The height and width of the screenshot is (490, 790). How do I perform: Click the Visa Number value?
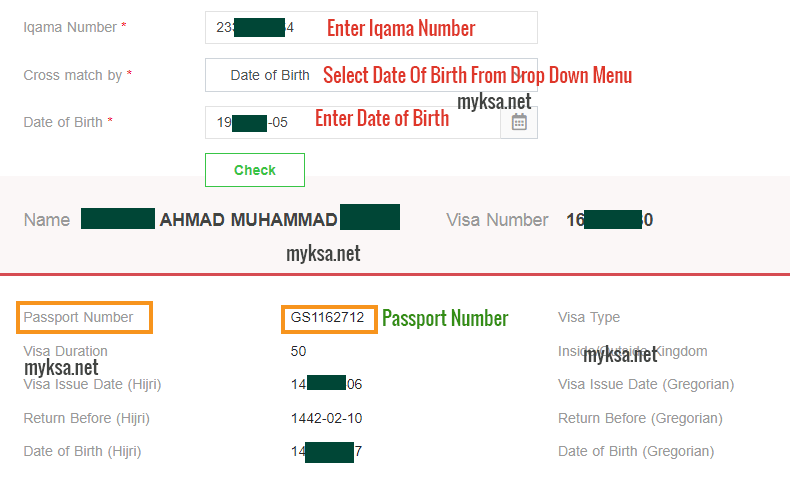tap(610, 220)
